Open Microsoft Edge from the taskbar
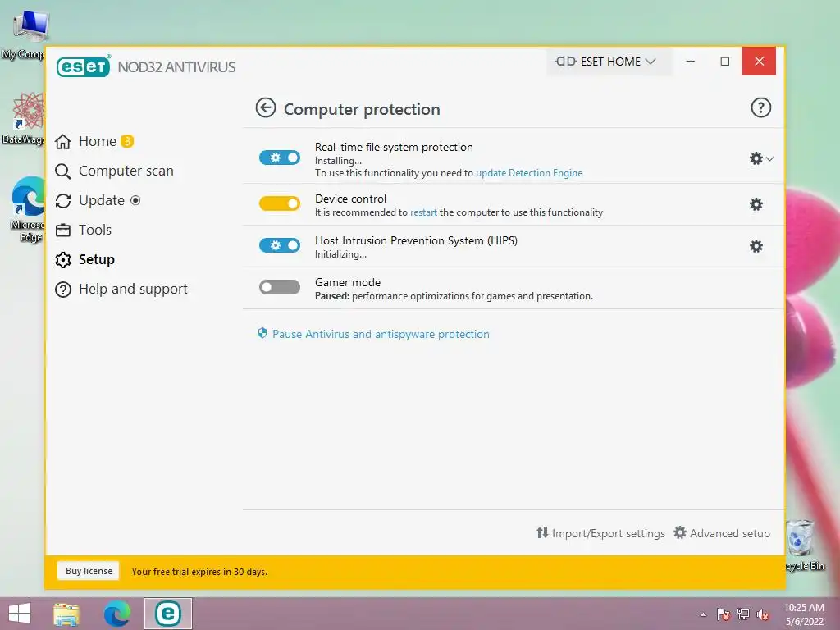The width and height of the screenshot is (840, 630). pos(116,614)
